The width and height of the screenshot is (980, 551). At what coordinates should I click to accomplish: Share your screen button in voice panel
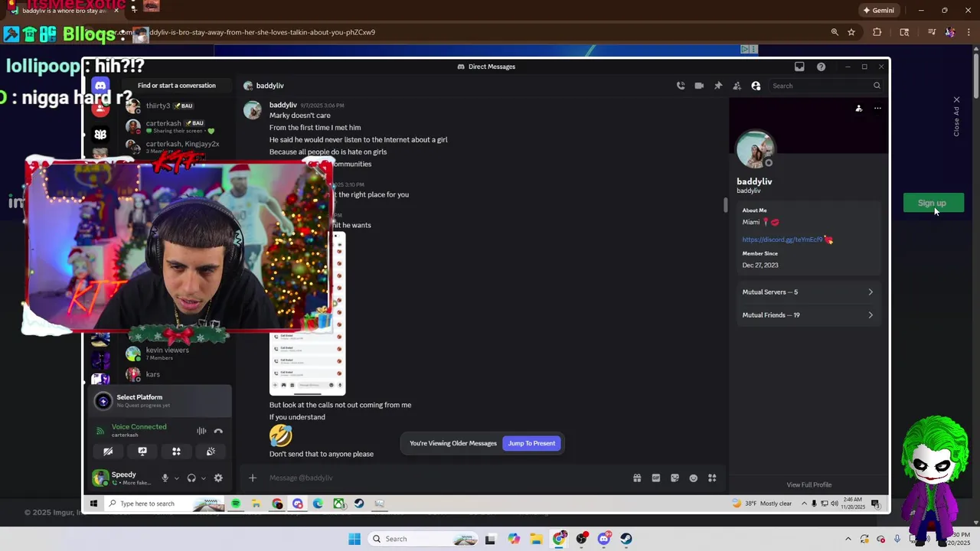(142, 452)
